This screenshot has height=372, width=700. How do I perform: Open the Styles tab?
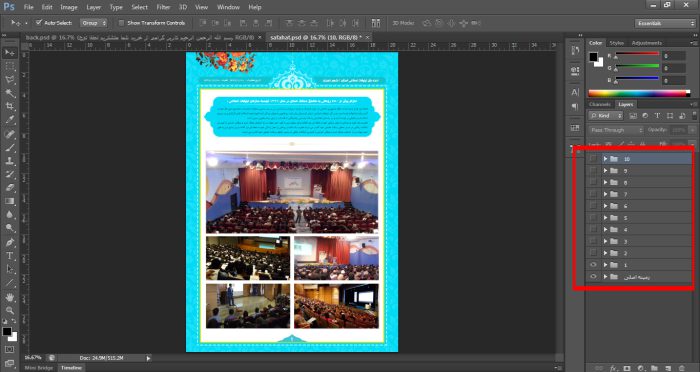617,43
